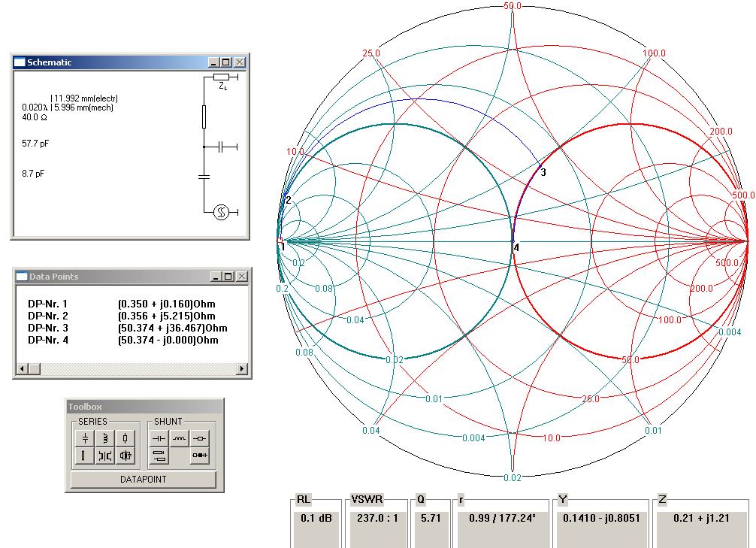Image resolution: width=756 pixels, height=548 pixels.
Task: Click the source symbol in Schematic
Action: click(221, 212)
